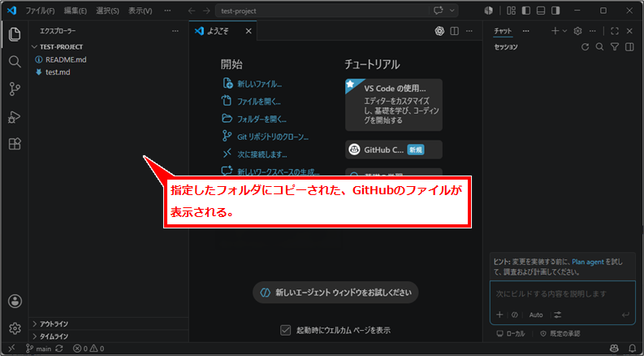Collapse the TEST-PROJECT folder tree
644x356 pixels.
pos(34,47)
